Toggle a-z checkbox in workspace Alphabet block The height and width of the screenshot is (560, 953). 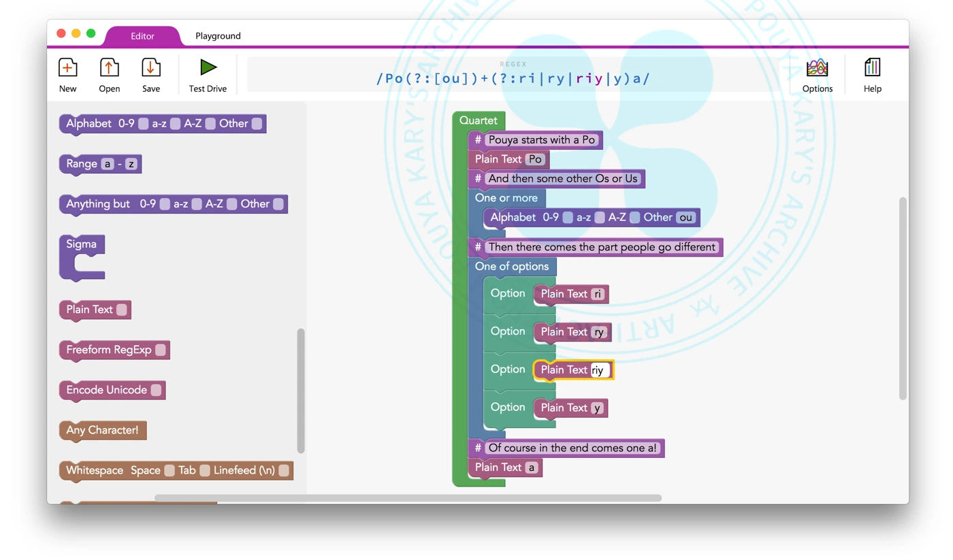600,218
